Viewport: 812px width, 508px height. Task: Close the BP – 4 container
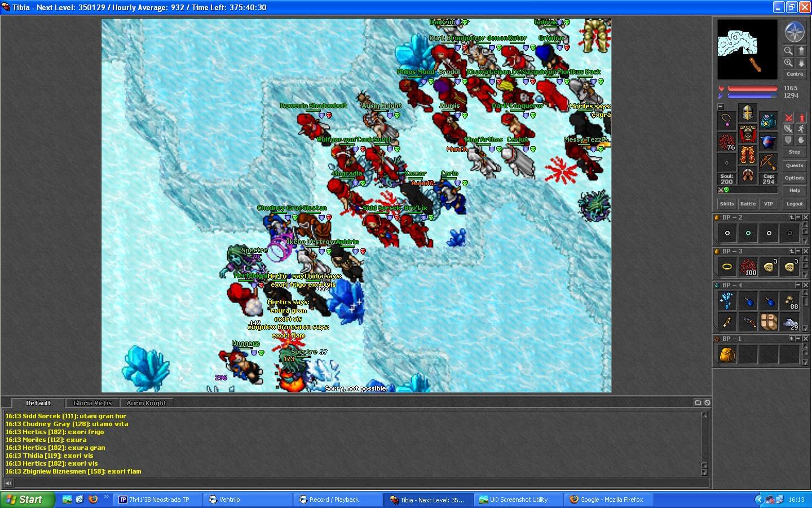click(x=806, y=285)
